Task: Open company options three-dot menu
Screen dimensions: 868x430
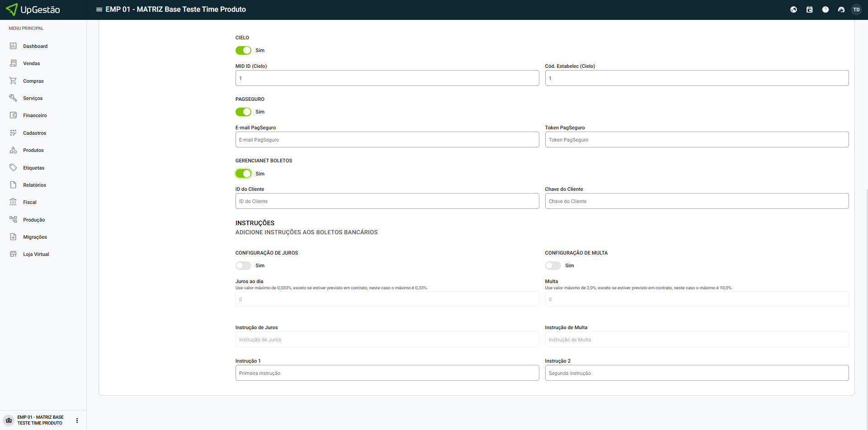Action: 77,421
